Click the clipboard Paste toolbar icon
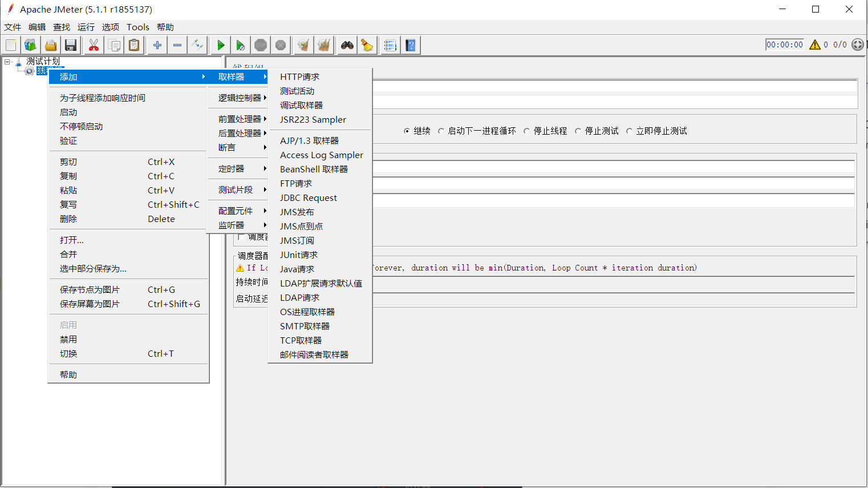 (x=134, y=45)
